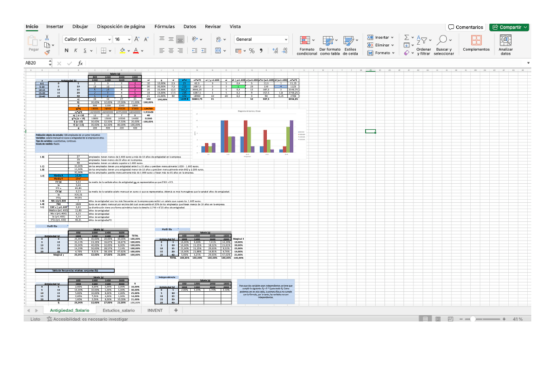
Task: Click the accessibility status icon
Action: [50, 319]
